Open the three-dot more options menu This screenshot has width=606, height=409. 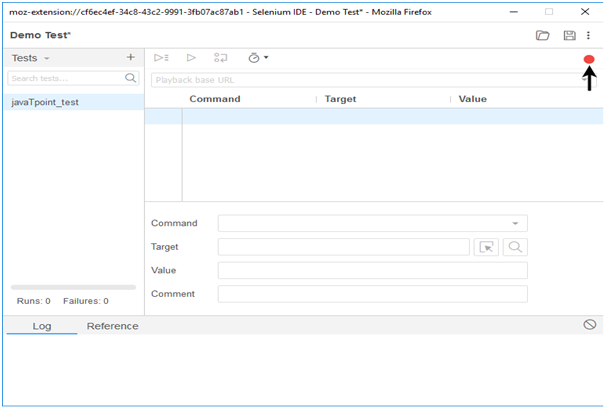coord(588,36)
